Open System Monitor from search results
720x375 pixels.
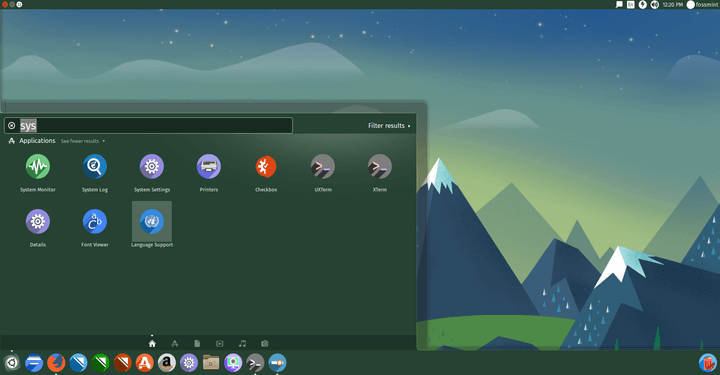click(x=38, y=166)
